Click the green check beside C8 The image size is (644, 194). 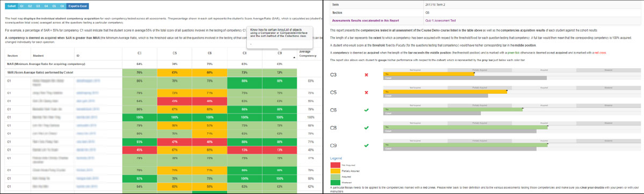click(x=366, y=128)
